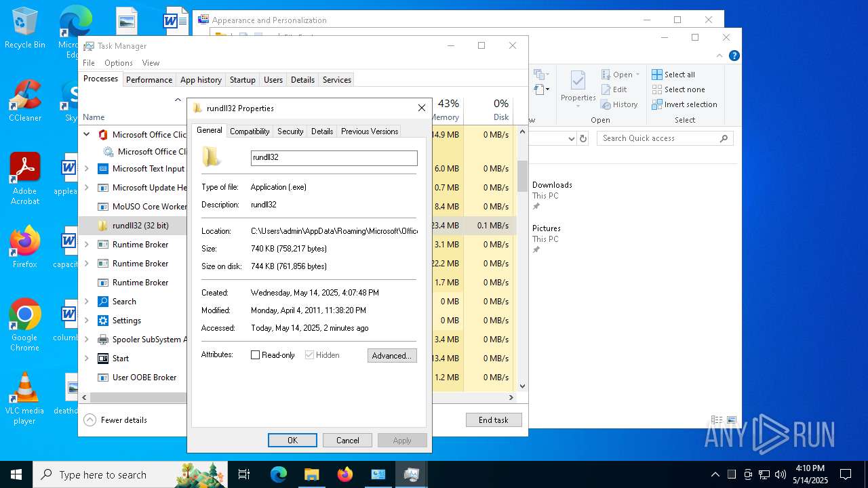
Task: Open the Details tab in Properties dialog
Action: click(x=322, y=131)
